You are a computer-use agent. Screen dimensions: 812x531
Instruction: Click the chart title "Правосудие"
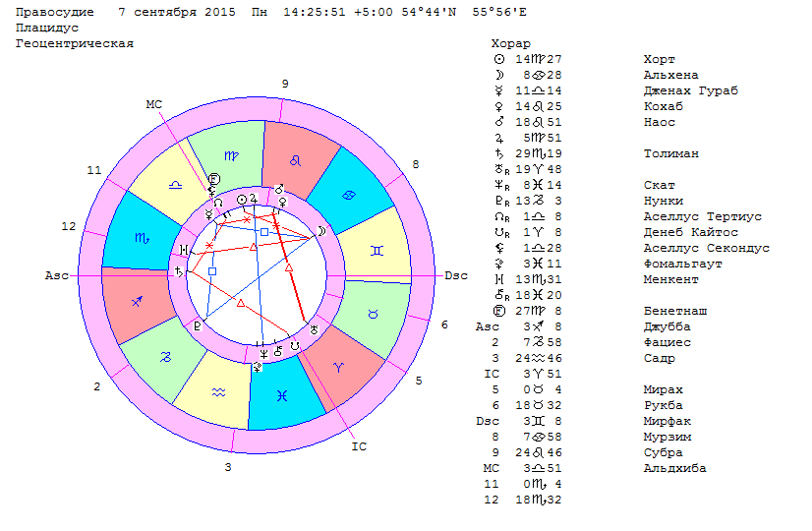click(x=56, y=13)
